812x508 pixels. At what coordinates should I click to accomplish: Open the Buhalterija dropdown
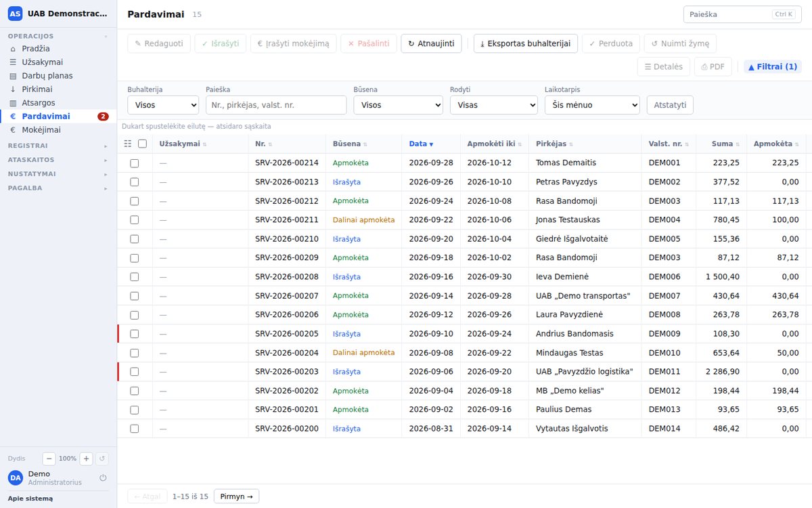pyautogui.click(x=163, y=105)
